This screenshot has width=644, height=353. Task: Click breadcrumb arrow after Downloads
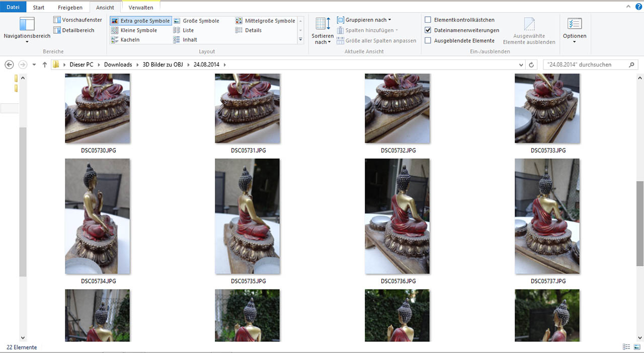coord(137,65)
